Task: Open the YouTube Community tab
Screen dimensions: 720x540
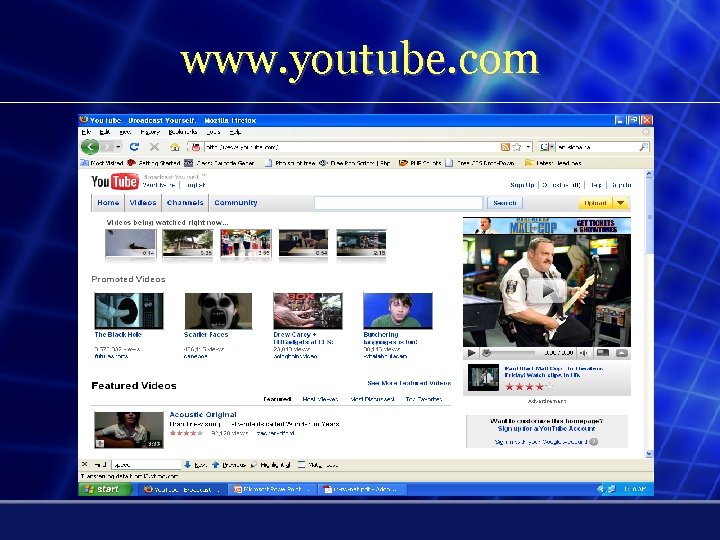Action: pos(236,202)
